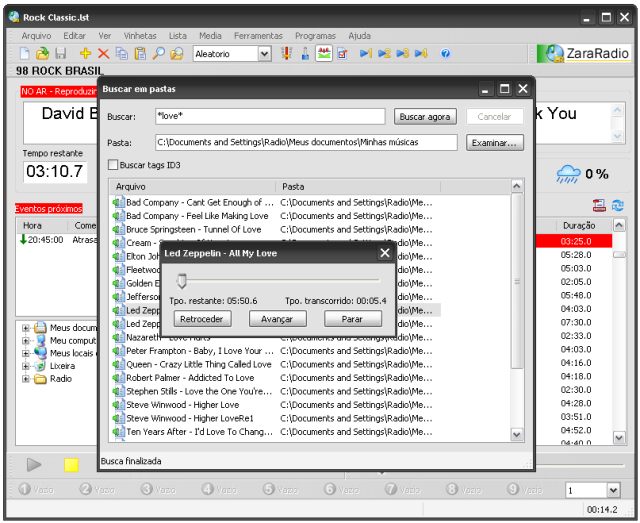Expand the Meus documentos tree node
The height and width of the screenshot is (523, 640).
26,328
